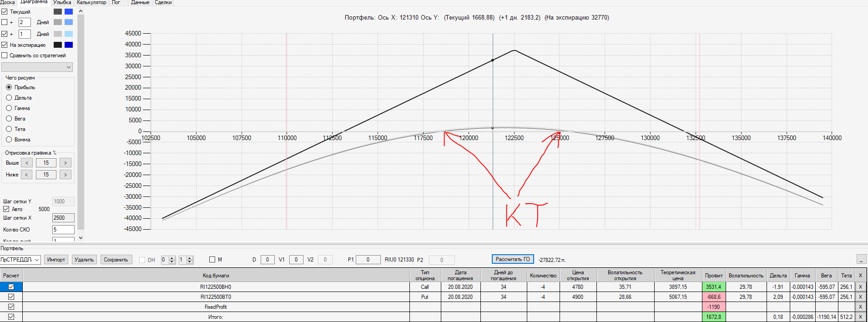Increment the first DH spinner value

click(x=172, y=258)
